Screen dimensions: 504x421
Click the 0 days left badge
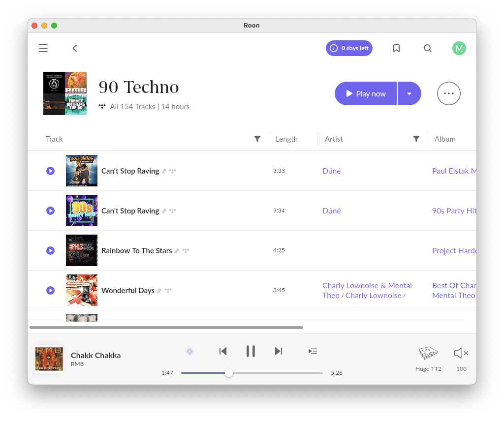click(349, 48)
